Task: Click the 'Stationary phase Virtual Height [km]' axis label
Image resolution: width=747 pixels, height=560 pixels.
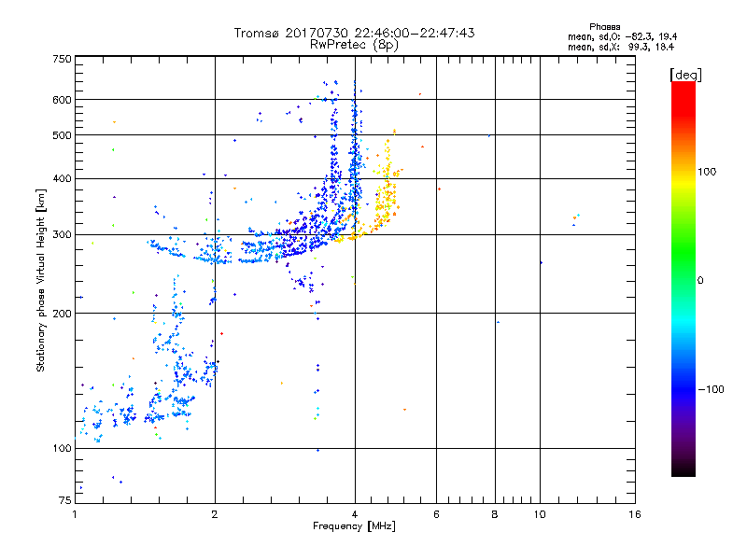Action: [41, 280]
